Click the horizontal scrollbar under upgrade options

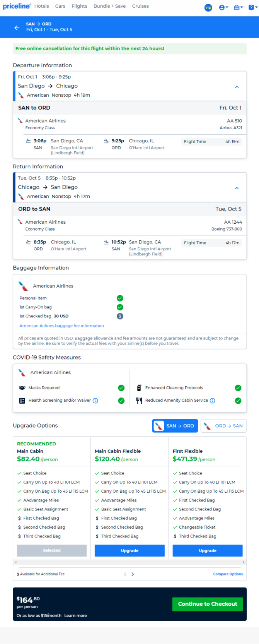pos(129,562)
